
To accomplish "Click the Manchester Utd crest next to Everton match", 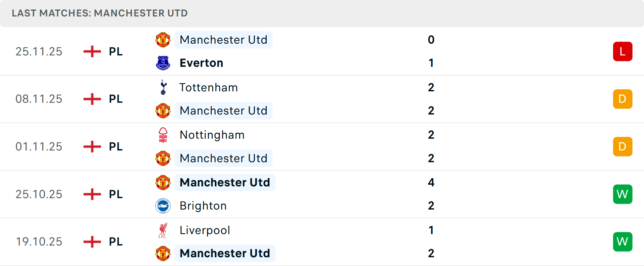I will coord(163,40).
